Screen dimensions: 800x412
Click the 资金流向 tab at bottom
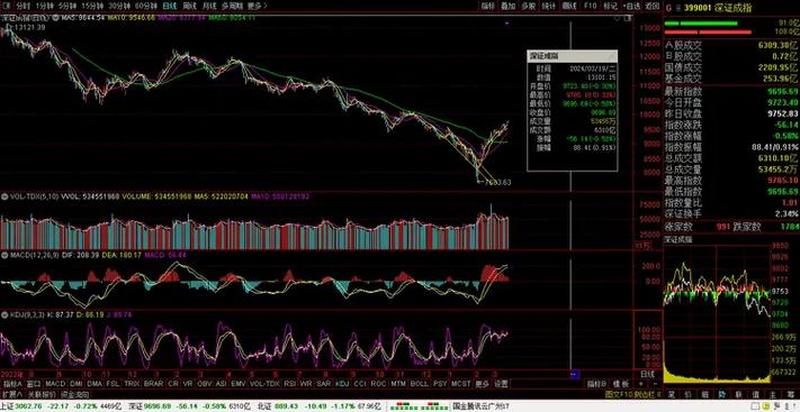click(x=74, y=394)
